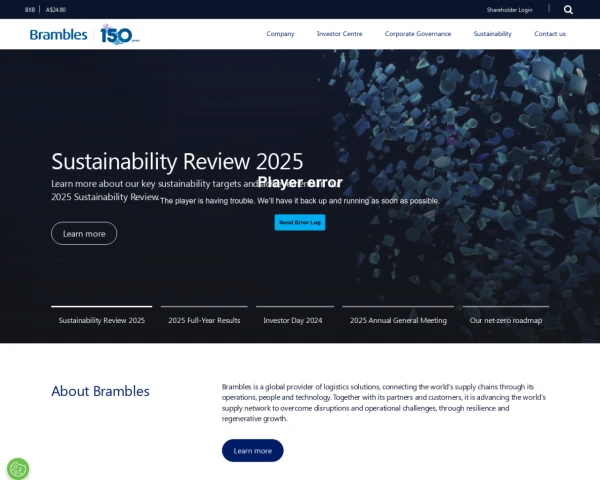Click the player is having trouble message
Image resolution: width=600 pixels, height=480 pixels.
300,201
